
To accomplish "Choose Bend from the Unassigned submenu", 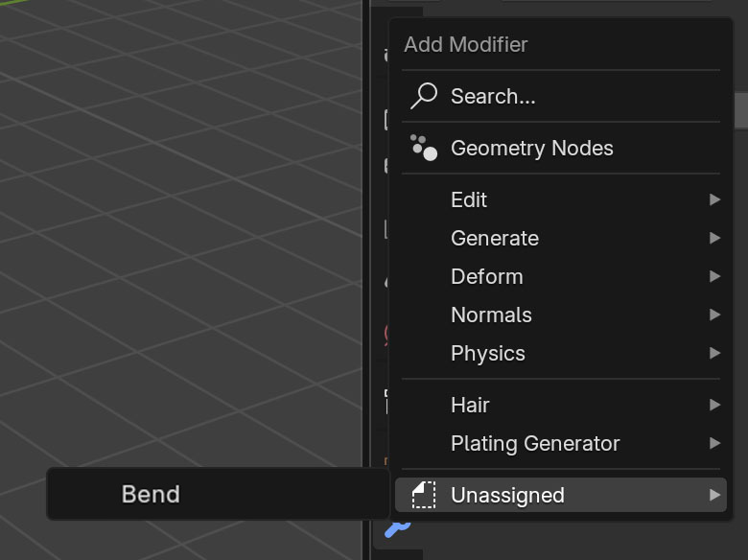I will tap(219, 494).
